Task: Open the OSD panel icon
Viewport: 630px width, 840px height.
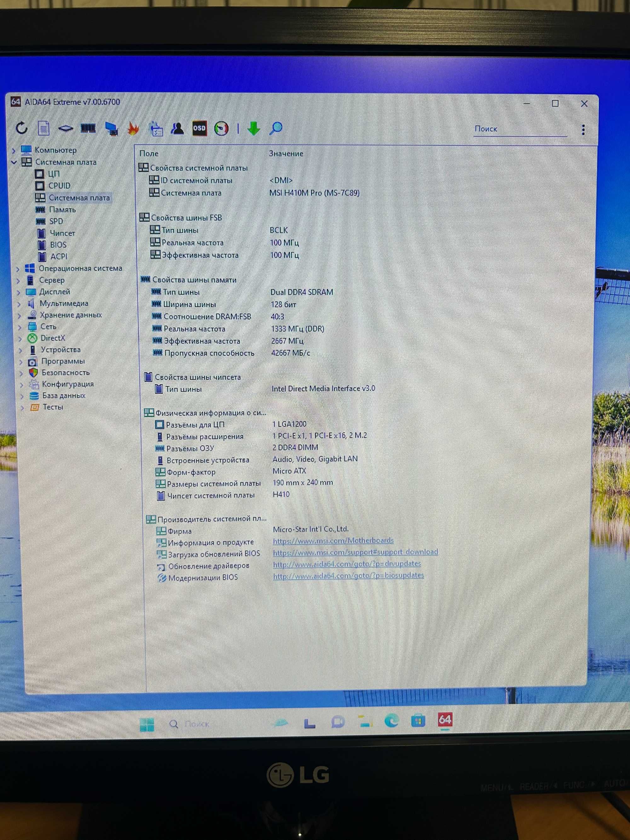Action: [199, 129]
